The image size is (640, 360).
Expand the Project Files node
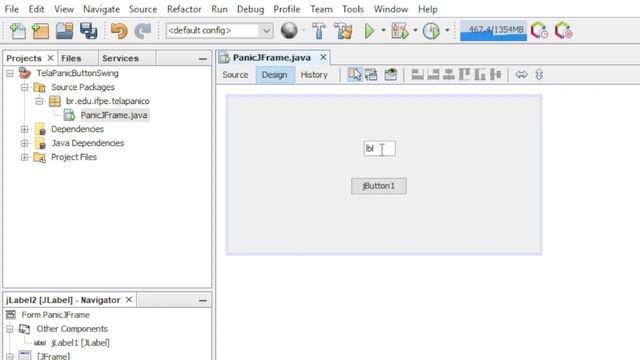[24, 157]
